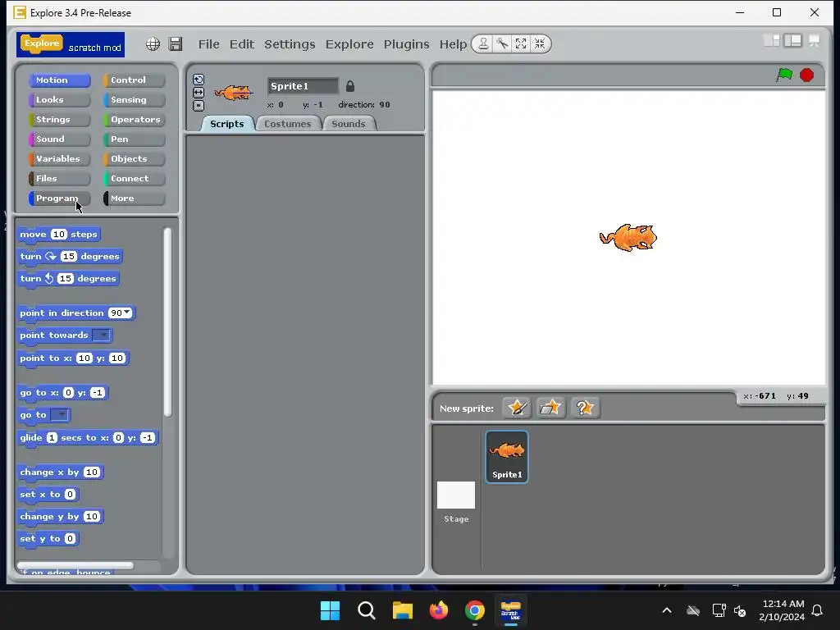Open the go to target dropdown
Image resolution: width=840 pixels, height=630 pixels.
60,414
